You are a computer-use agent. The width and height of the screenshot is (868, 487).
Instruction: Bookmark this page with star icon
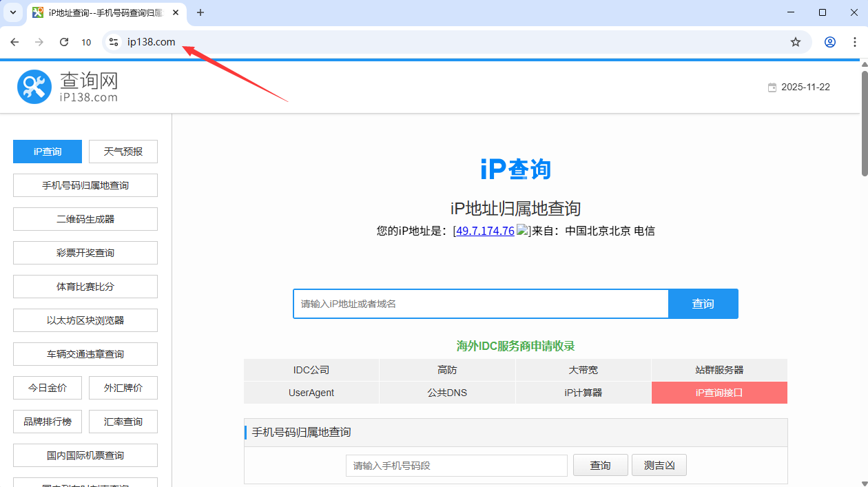point(796,42)
